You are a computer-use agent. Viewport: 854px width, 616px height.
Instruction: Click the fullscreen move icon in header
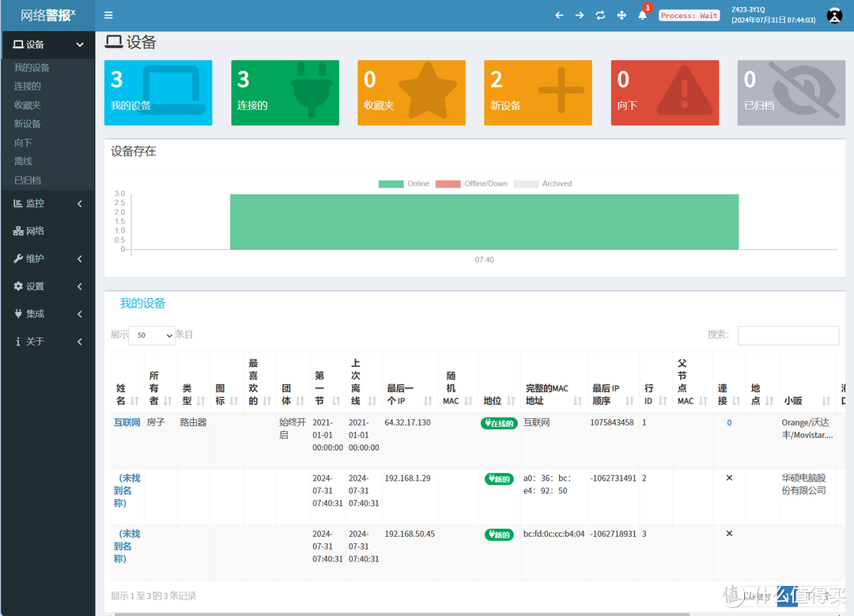point(622,15)
